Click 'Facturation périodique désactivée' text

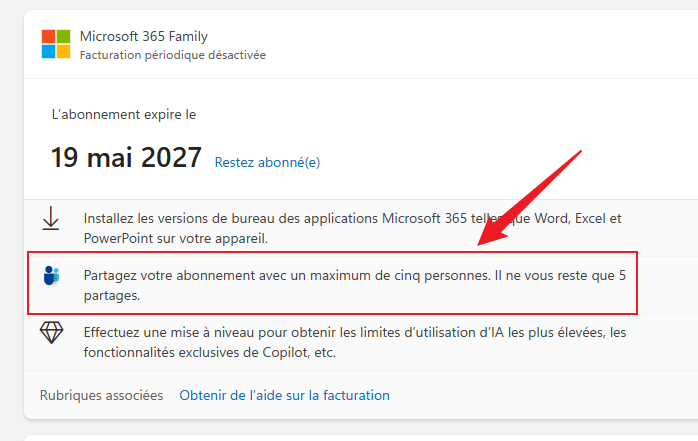173,55
